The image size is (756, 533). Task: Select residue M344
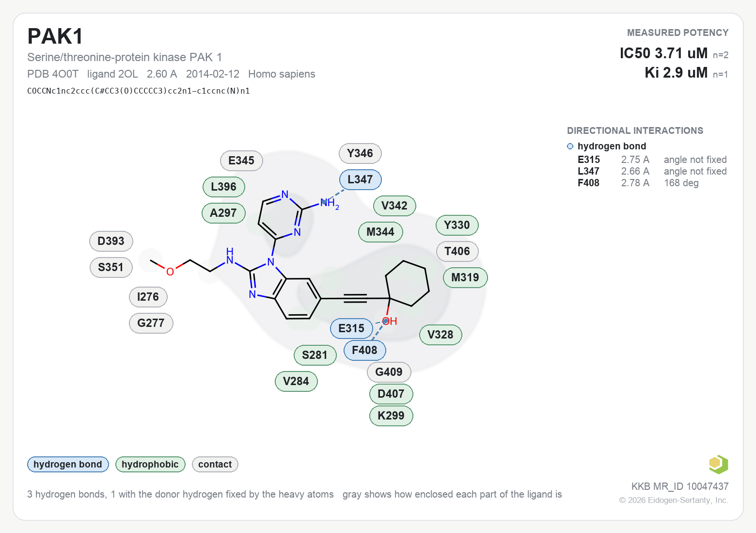pos(380,232)
